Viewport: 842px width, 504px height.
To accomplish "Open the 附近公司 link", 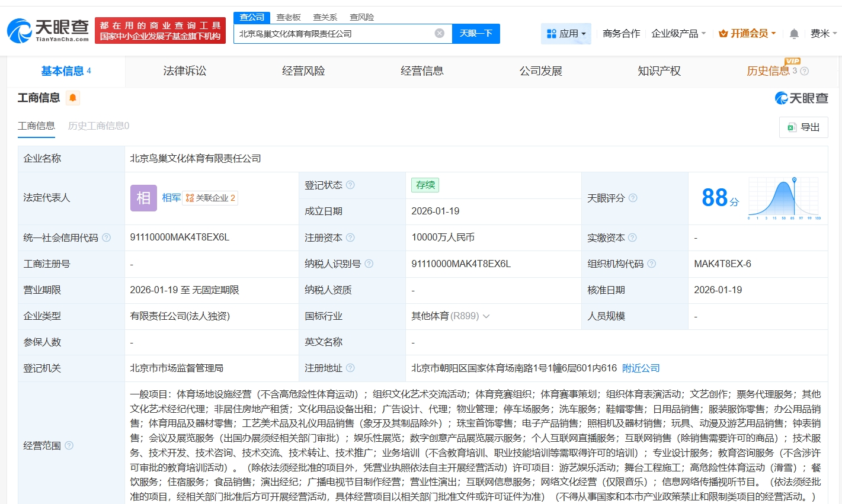I will (x=640, y=368).
